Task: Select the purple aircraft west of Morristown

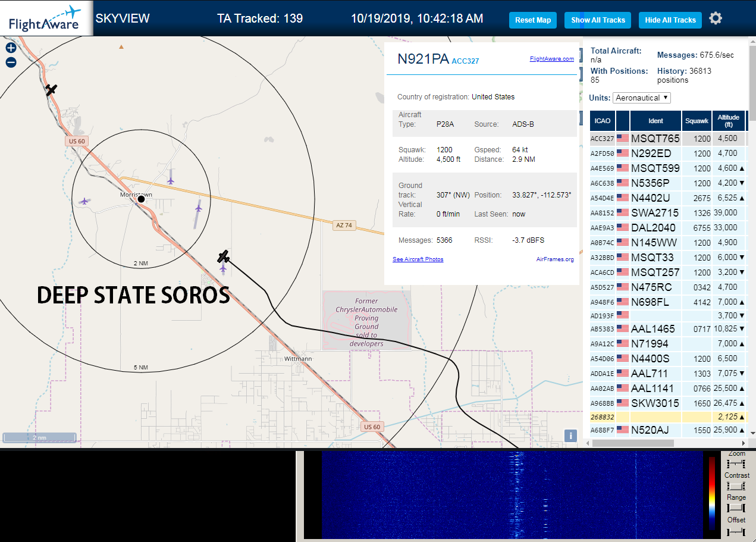Action: coord(84,201)
